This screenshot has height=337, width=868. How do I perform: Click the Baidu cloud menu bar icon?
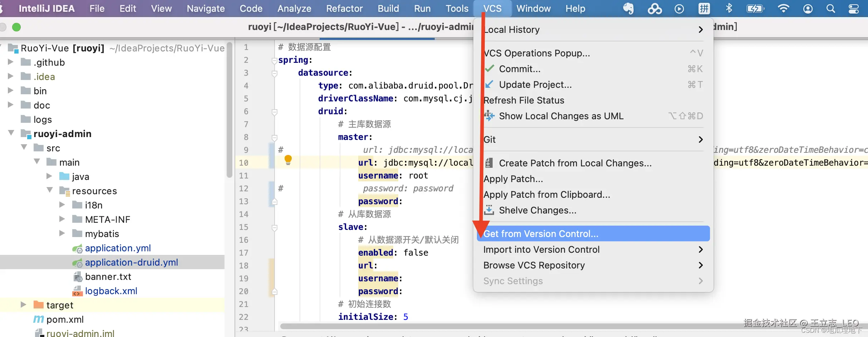655,9
